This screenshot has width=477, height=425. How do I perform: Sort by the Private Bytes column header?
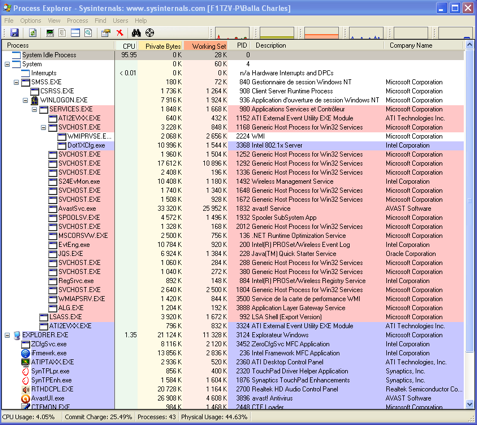point(160,46)
